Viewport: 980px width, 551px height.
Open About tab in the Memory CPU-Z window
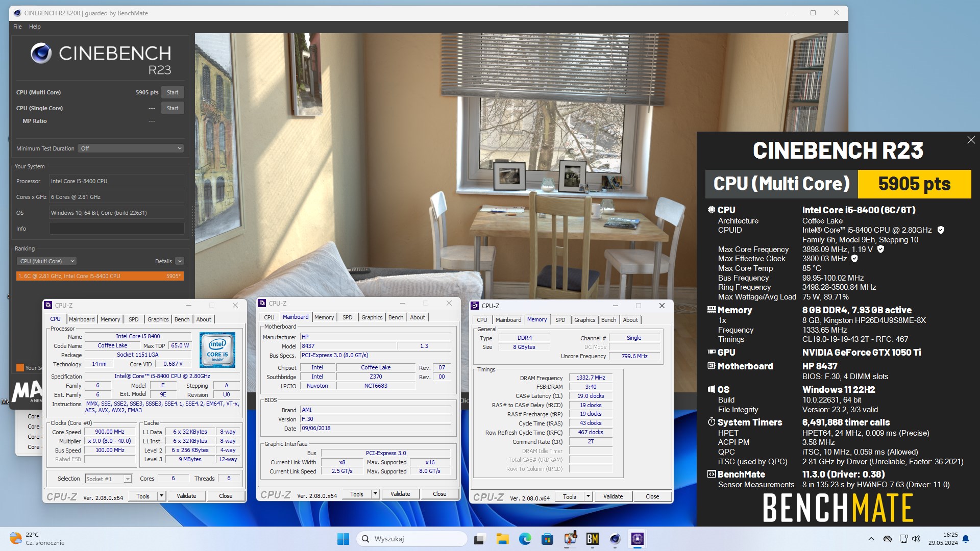pyautogui.click(x=630, y=320)
